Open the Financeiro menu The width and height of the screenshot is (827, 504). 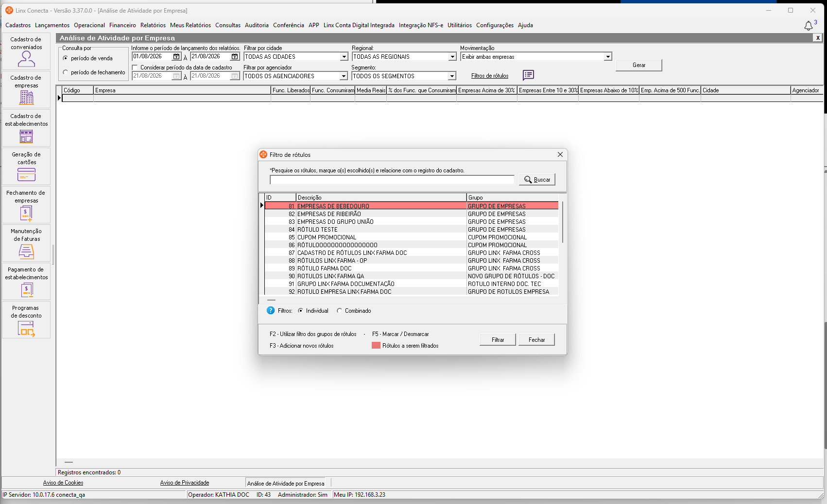[122, 25]
